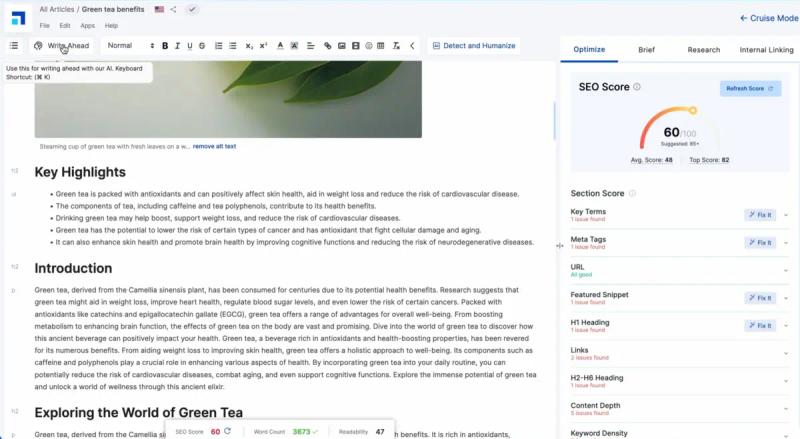Insert a hyperlink
The image size is (800, 439).
pyautogui.click(x=328, y=45)
